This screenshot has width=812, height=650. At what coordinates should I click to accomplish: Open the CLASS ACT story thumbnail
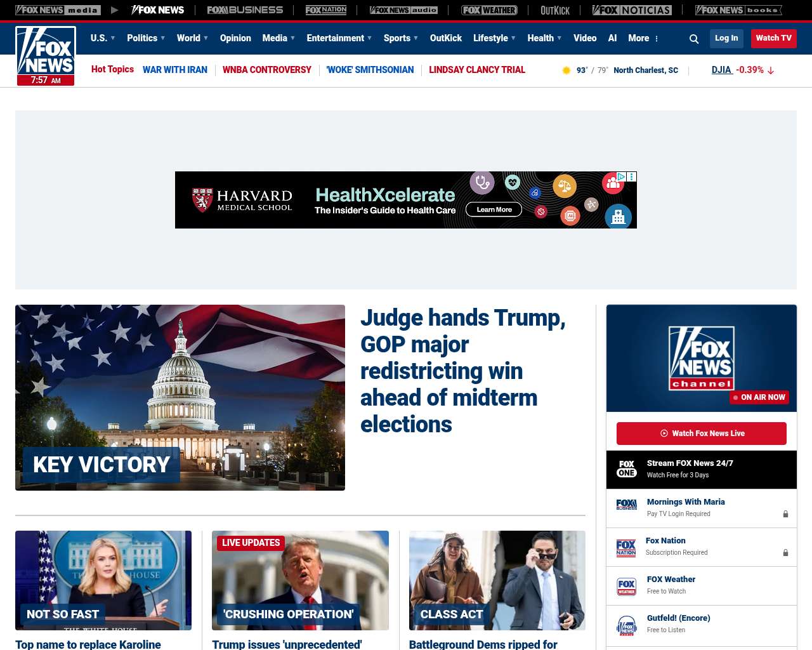coord(497,580)
